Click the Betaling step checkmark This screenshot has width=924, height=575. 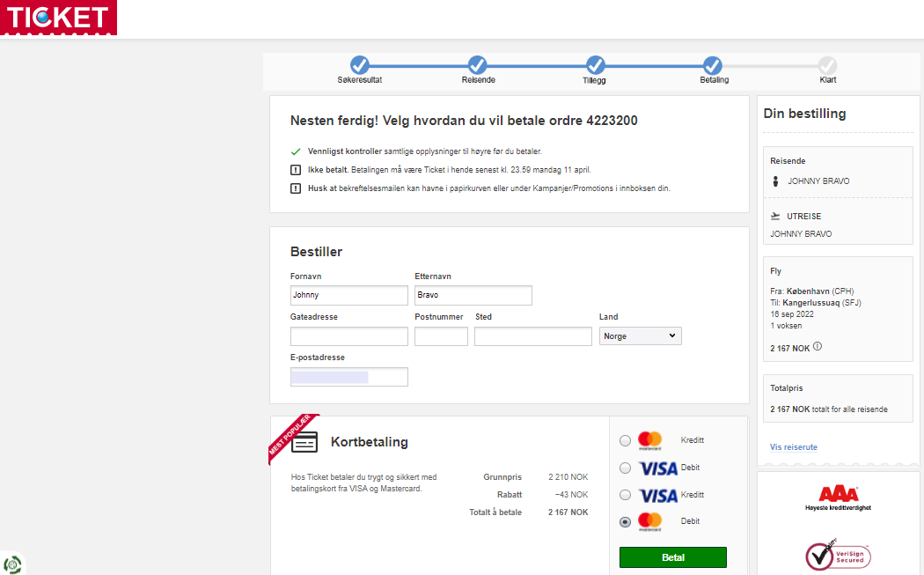click(713, 65)
